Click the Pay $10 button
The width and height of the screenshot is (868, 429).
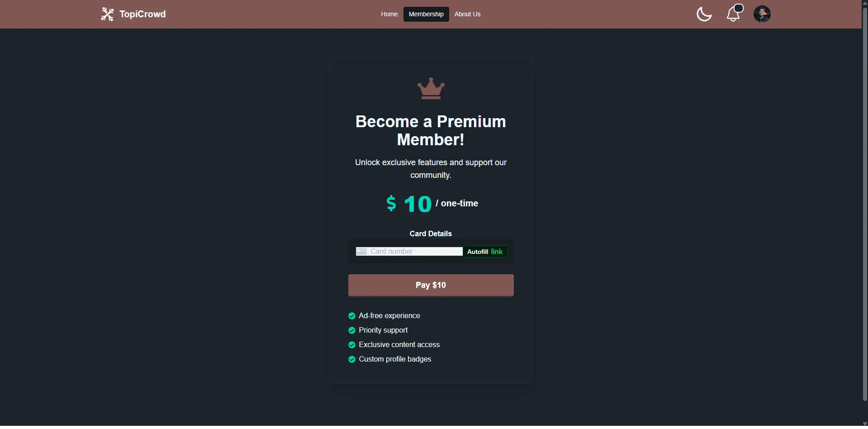point(430,285)
